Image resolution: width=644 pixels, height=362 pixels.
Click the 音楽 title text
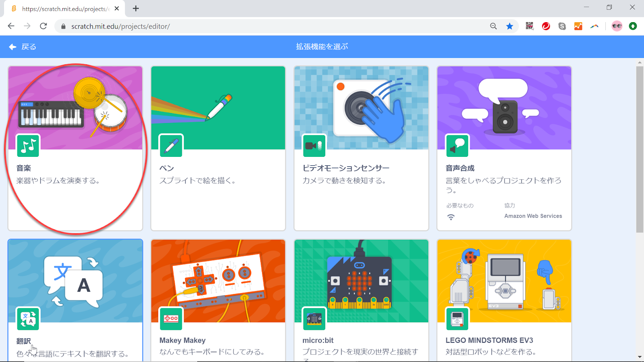(24, 168)
